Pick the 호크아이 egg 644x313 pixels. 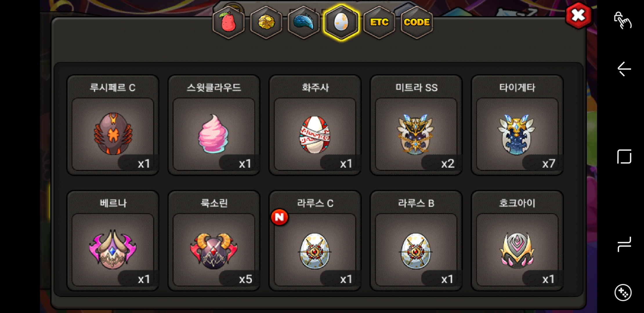[x=517, y=241]
